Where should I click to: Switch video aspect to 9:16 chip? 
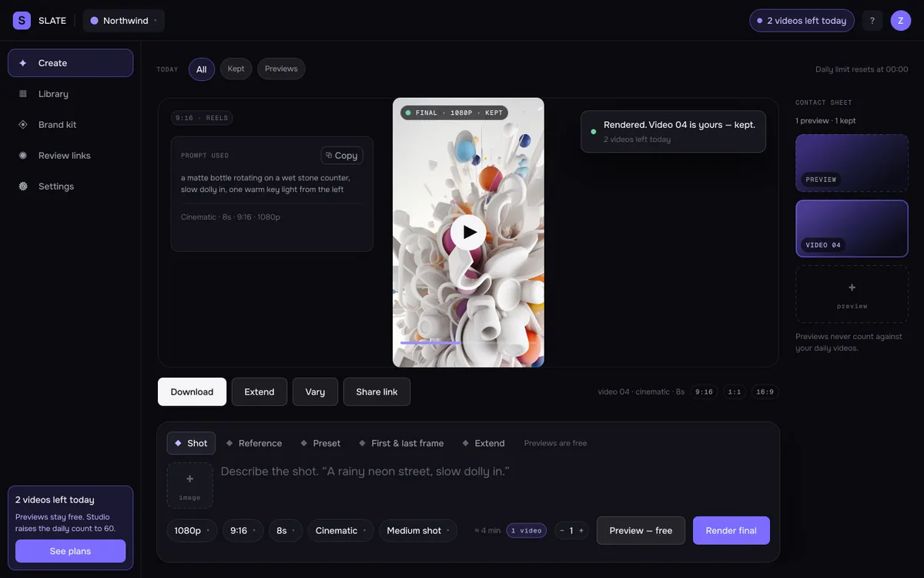tap(704, 391)
